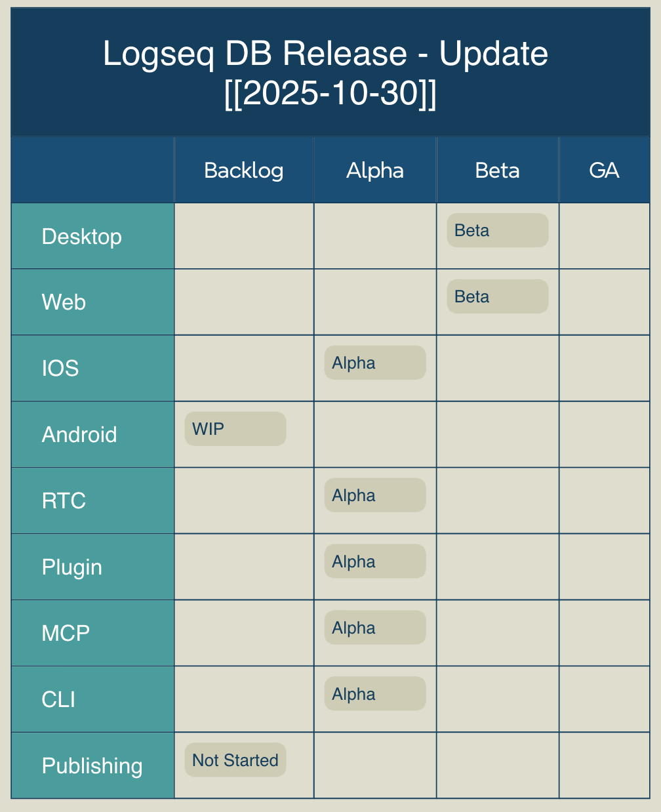The image size is (661, 812).
Task: Click the Android row label
Action: click(x=79, y=435)
